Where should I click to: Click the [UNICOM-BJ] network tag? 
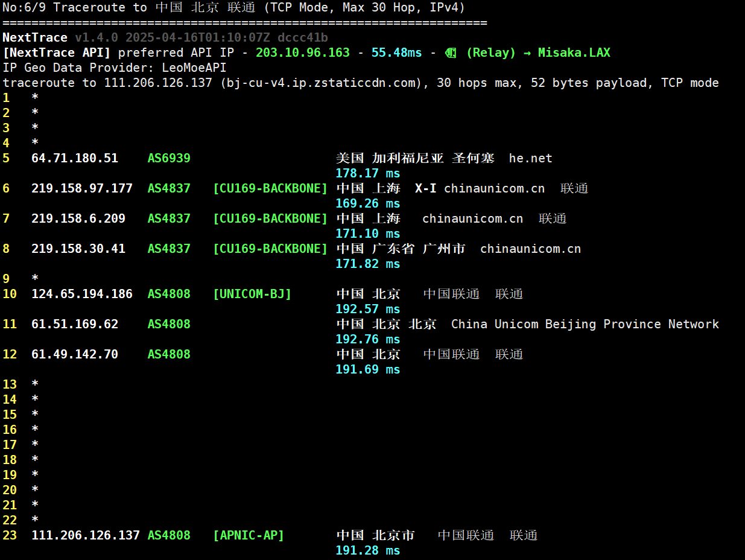click(x=252, y=294)
